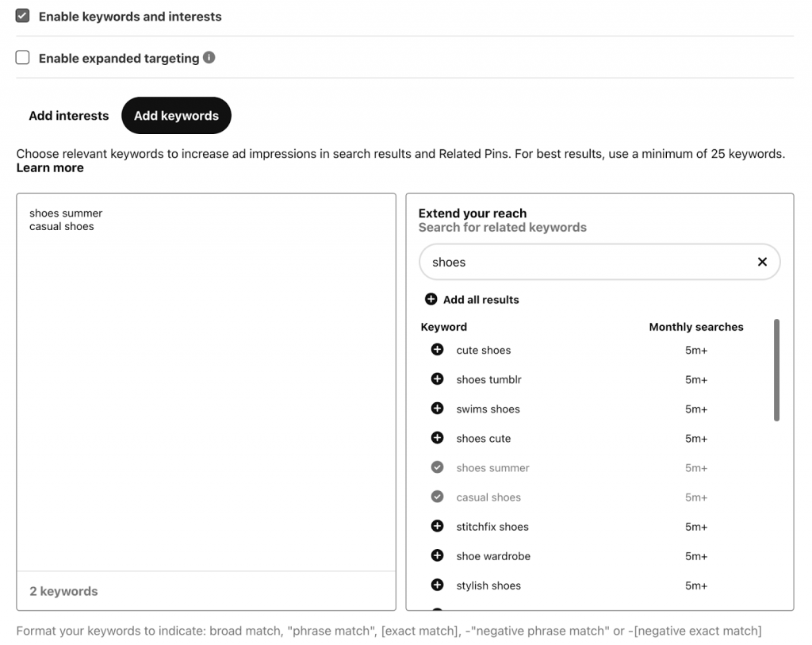Click inside the keywords text area
Image resolution: width=812 pixels, height=645 pixels.
pyautogui.click(x=205, y=381)
